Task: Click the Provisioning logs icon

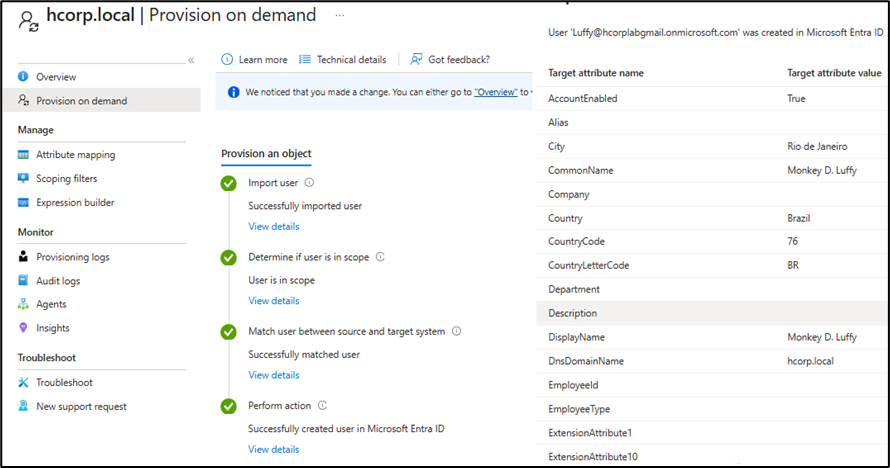Action: [x=23, y=257]
